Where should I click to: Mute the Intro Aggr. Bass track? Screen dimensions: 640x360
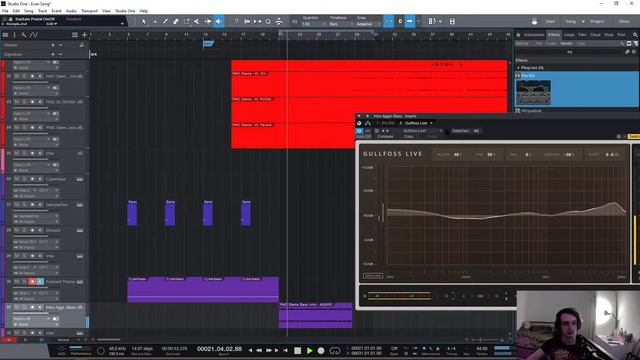click(17, 307)
